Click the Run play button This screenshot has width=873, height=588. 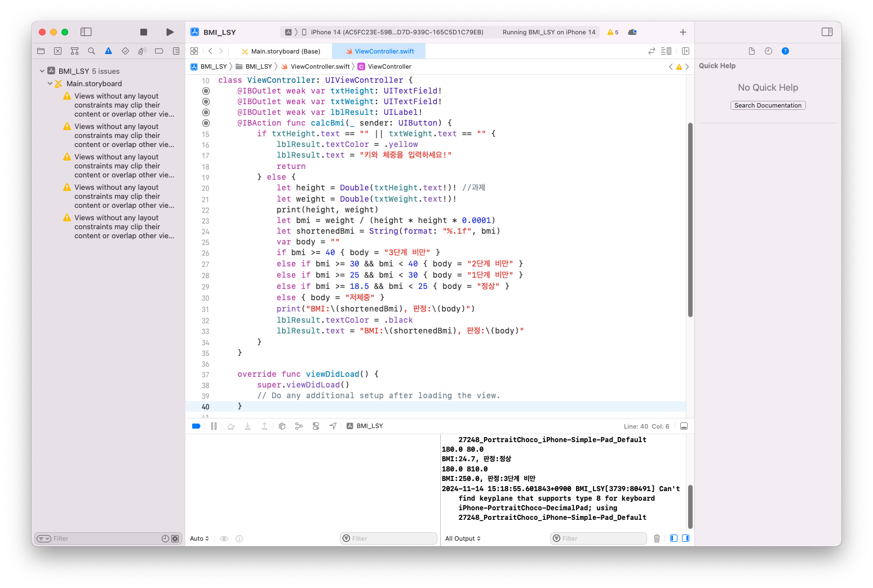170,32
